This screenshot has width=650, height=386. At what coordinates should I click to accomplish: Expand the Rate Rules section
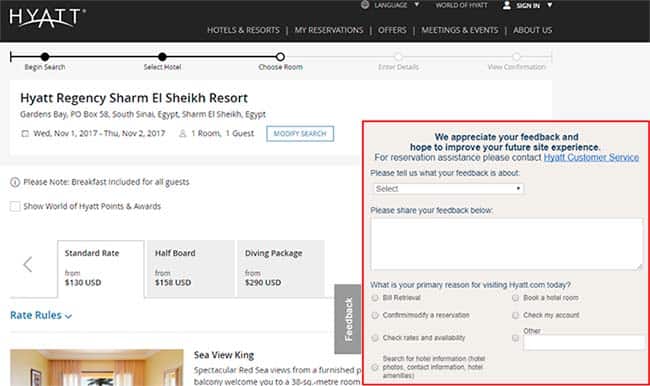tap(41, 315)
